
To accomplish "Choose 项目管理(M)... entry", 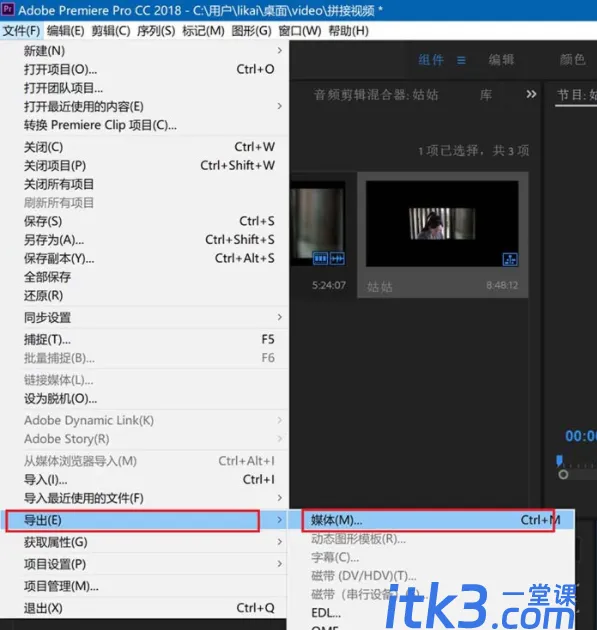I will [145, 586].
